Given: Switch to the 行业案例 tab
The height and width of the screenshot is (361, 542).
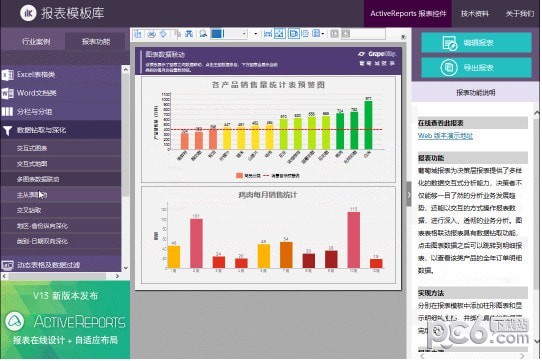Looking at the screenshot, I should (36, 42).
